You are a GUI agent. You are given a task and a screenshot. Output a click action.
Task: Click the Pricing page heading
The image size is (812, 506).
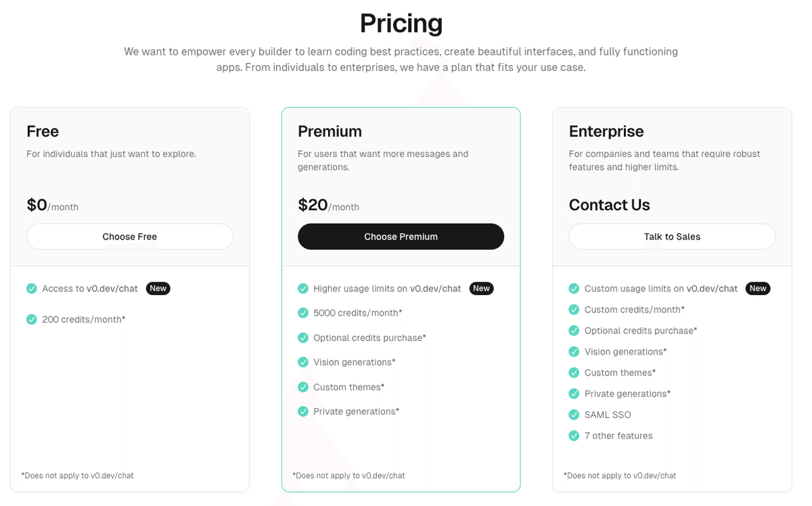point(401,23)
